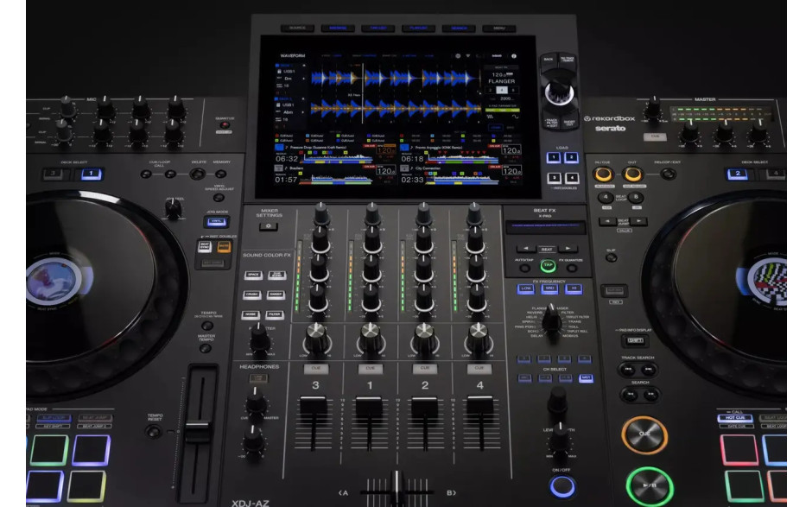Enable SPACE sound color FX
The height and width of the screenshot is (507, 812).
(x=253, y=275)
